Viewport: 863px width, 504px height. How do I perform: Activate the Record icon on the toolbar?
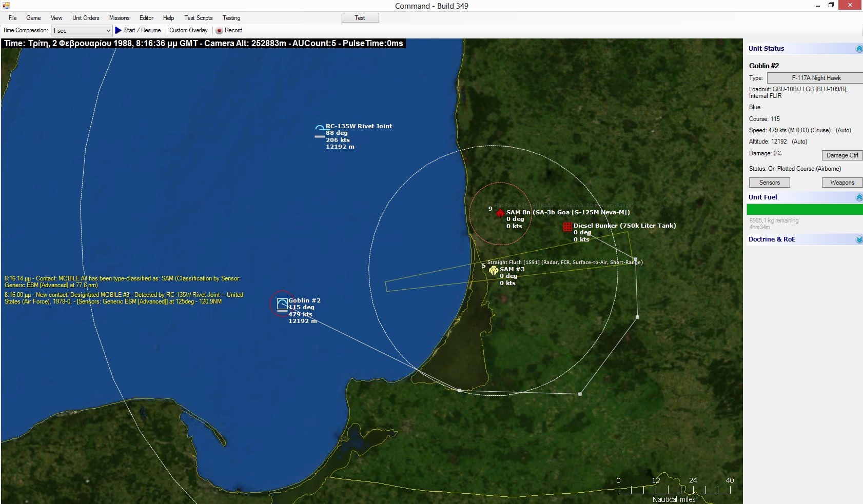(220, 30)
